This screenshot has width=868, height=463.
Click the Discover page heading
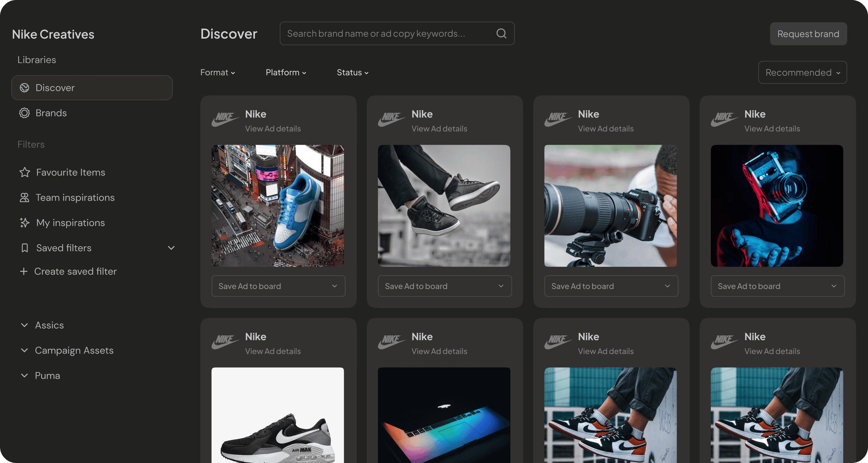point(228,34)
